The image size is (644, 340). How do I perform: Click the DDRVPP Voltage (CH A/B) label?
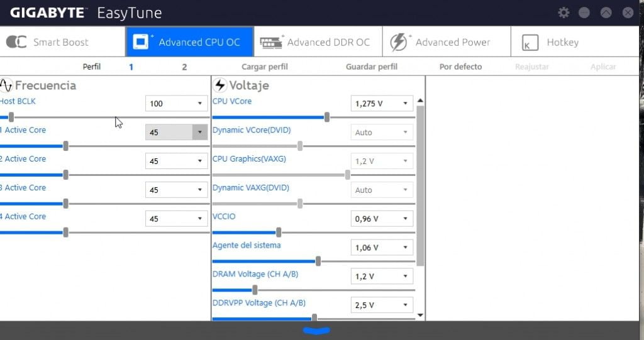259,303
